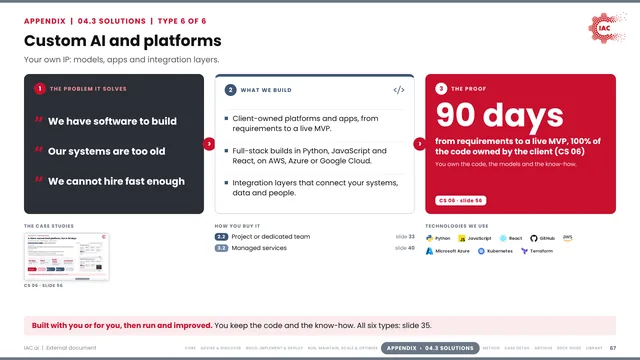Click 'from requirements to a live MVP' proof text

pos(518,146)
